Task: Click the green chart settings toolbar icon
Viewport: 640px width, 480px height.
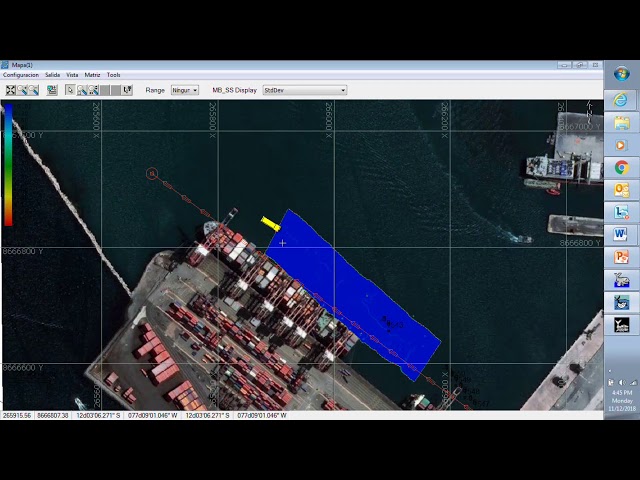Action: (x=52, y=90)
